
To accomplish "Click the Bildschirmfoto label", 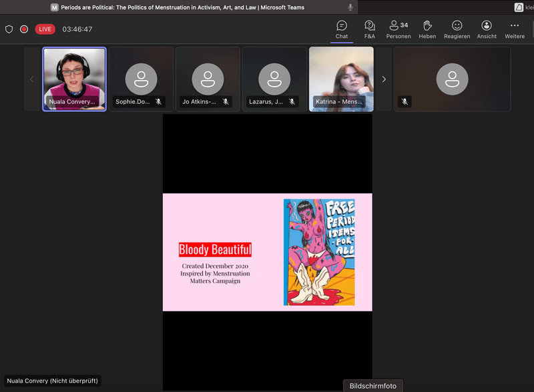I will 372,386.
